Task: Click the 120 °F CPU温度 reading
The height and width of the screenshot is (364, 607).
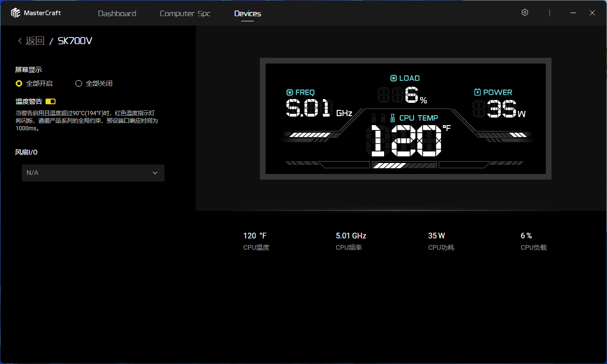Action: 255,236
